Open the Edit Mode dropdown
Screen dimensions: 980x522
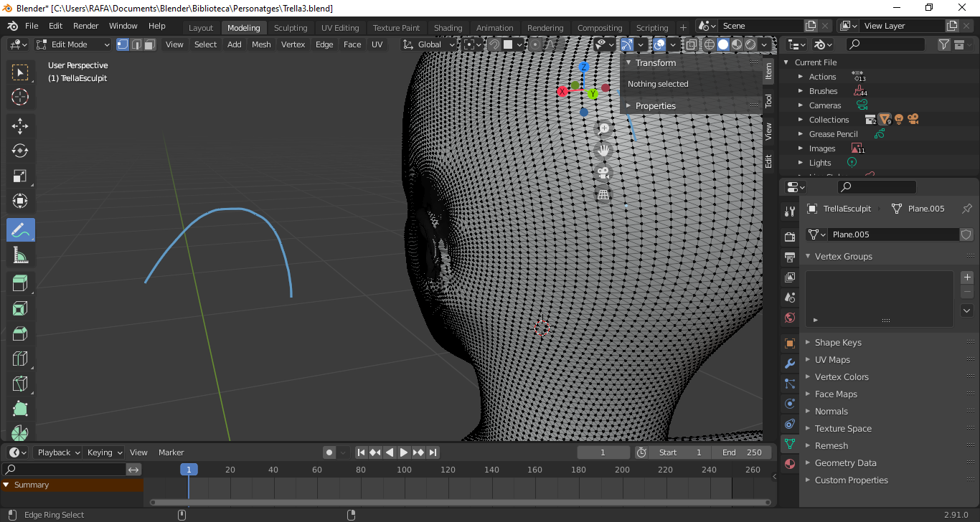click(73, 44)
